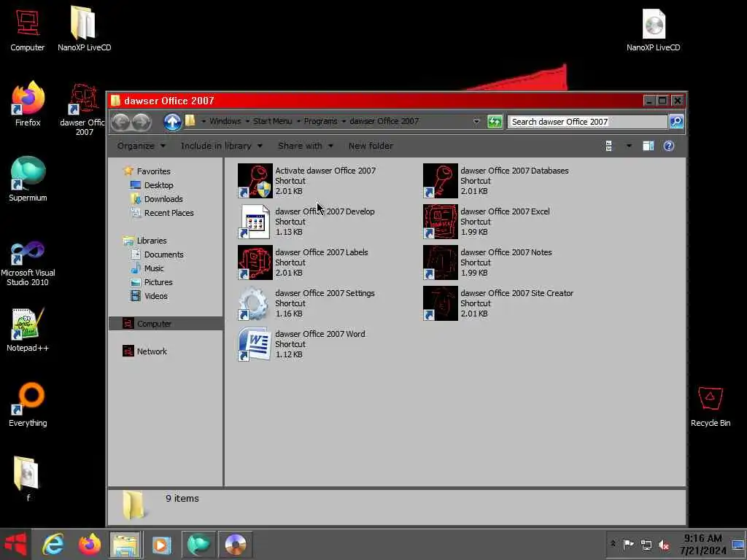Select dawser Office 2007 Labels shortcut icon
Image resolution: width=747 pixels, height=560 pixels.
click(x=255, y=262)
